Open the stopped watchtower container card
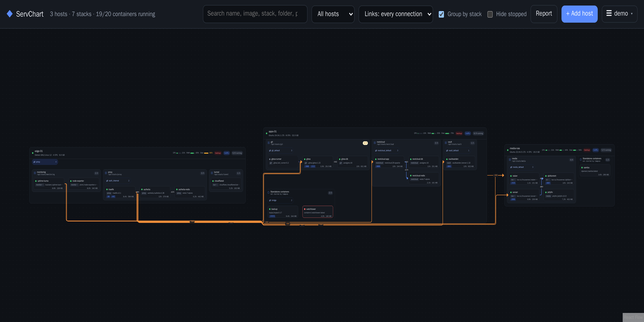This screenshot has width=644, height=322. click(318, 212)
